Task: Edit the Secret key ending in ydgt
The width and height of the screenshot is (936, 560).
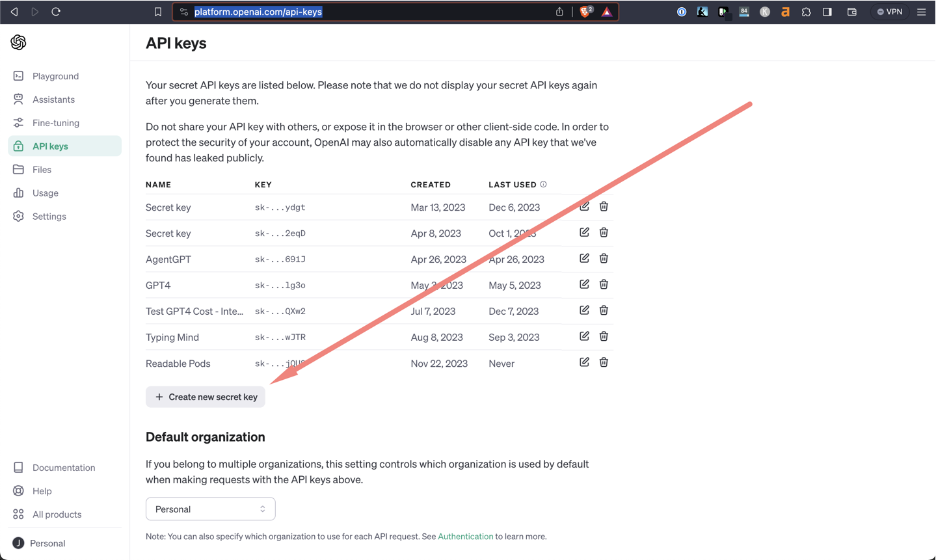Action: click(584, 206)
